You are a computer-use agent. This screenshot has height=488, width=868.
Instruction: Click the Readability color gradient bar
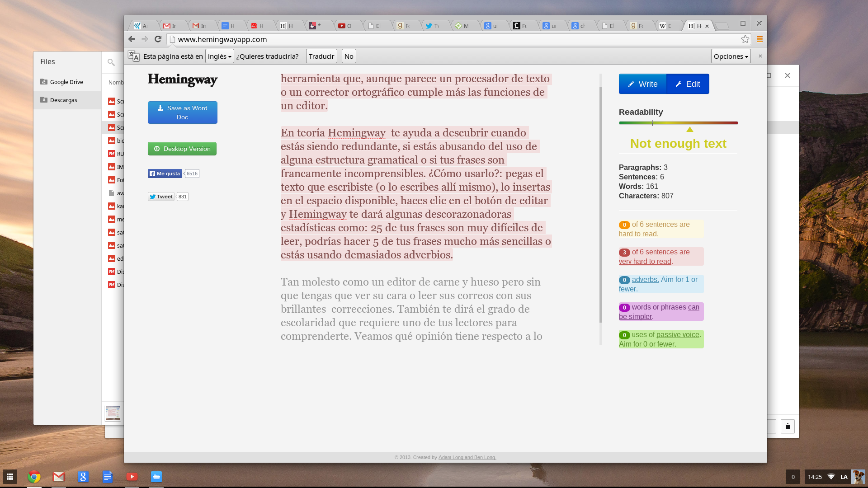coord(678,123)
